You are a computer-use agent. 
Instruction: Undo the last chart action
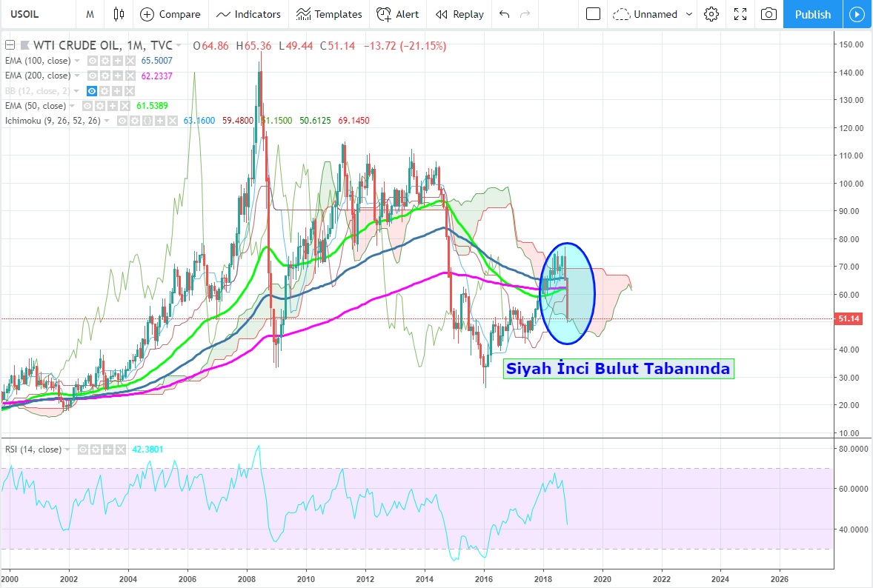pos(505,14)
